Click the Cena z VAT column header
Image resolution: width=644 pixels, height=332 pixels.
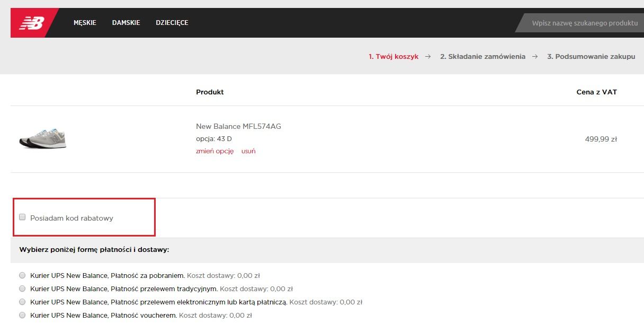point(597,92)
